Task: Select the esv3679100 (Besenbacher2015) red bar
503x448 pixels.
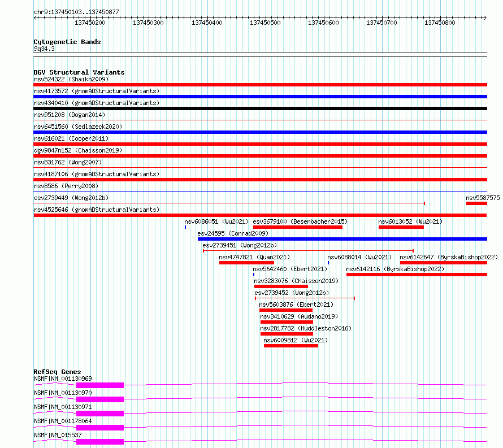Action: click(x=298, y=227)
